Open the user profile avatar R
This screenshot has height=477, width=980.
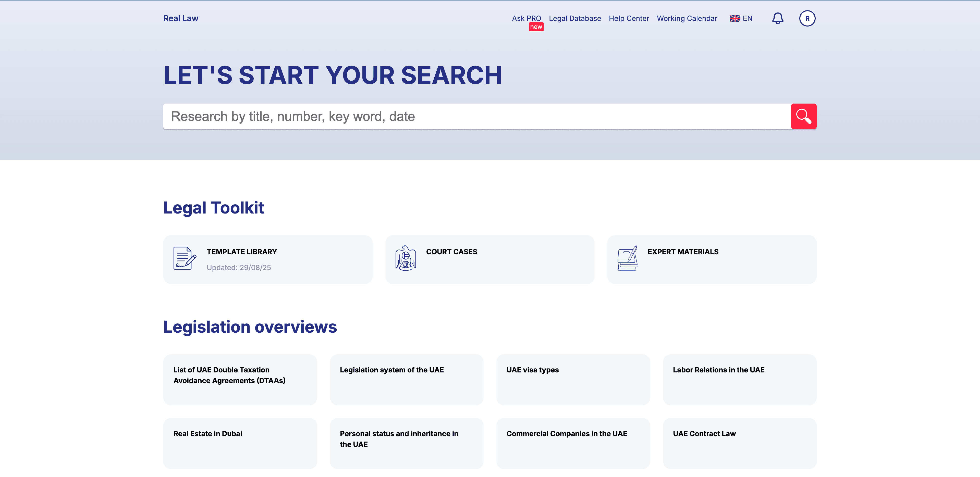pyautogui.click(x=807, y=18)
